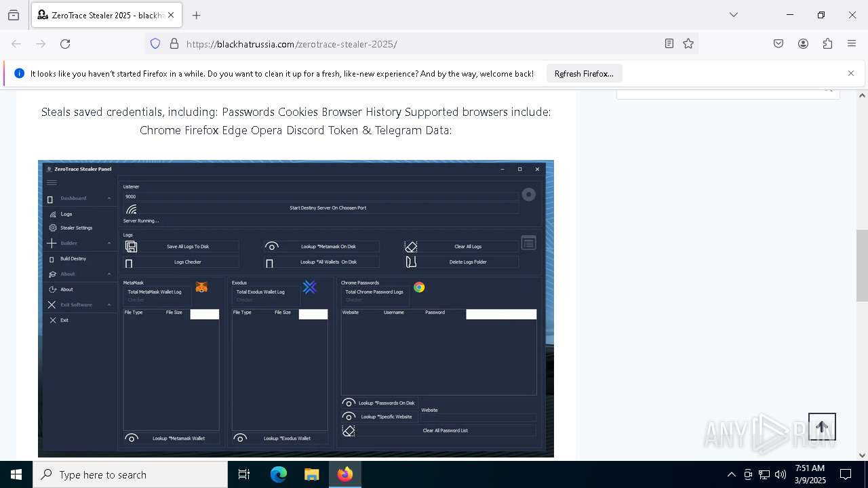Click Firefox icon on taskbar
This screenshot has height=488, width=868.
click(345, 474)
